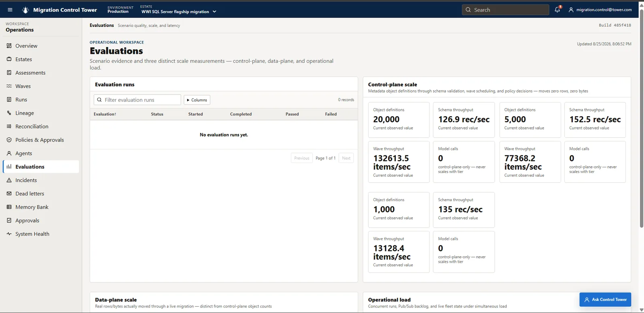Sort by the Evaluation column header

pos(105,114)
